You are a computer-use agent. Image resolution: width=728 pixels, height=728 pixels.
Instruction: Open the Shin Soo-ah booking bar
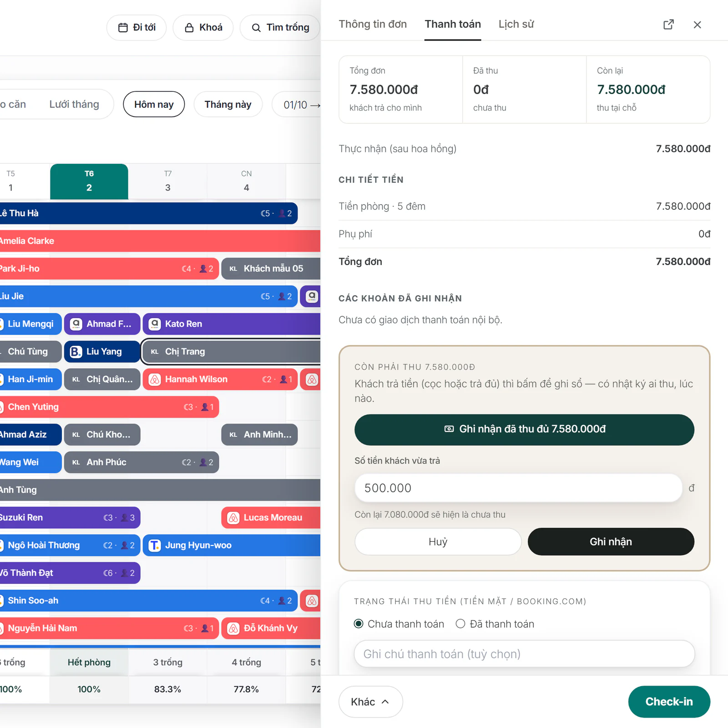148,601
